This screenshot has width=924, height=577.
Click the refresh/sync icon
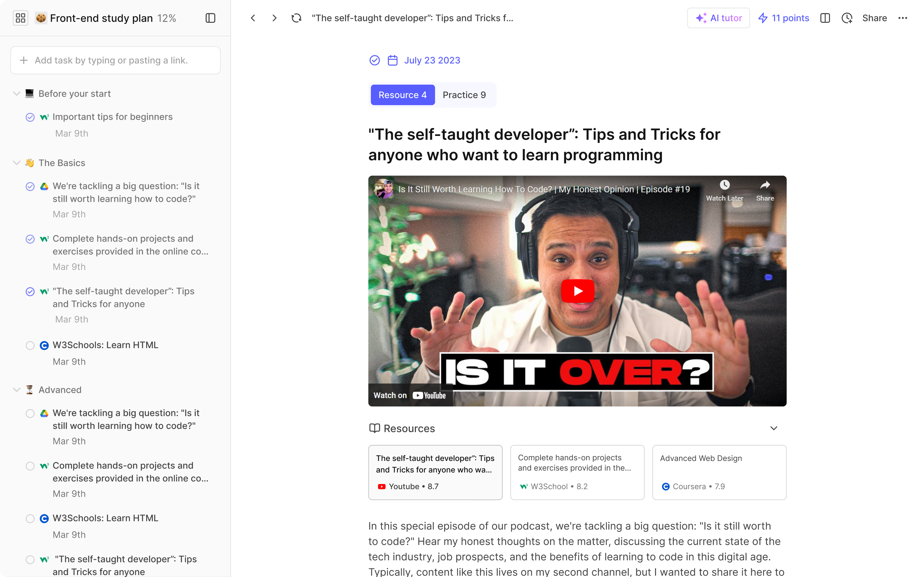(296, 18)
